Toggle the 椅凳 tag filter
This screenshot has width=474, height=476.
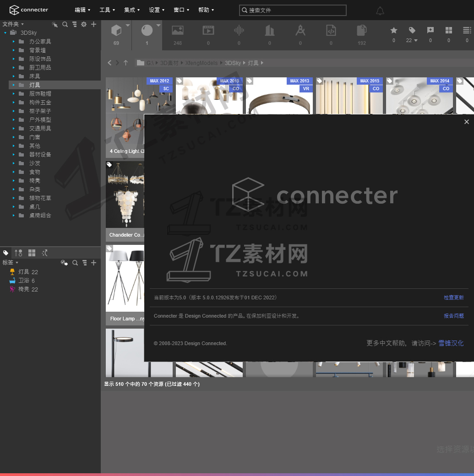coord(24,289)
